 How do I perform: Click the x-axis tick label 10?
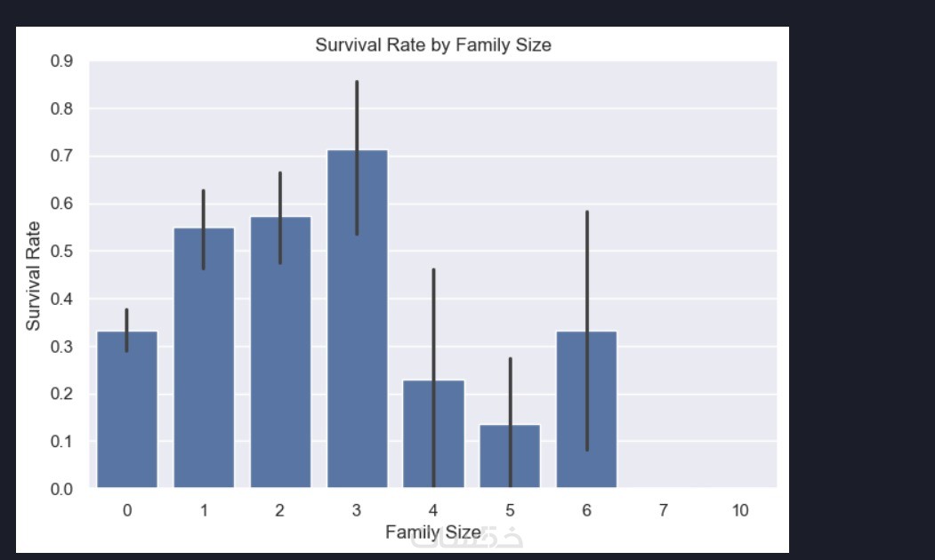(x=740, y=510)
